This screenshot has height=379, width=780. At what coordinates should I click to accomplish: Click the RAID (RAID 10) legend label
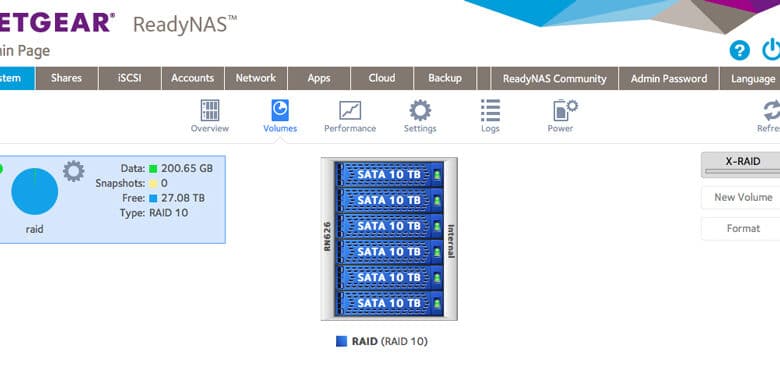pos(390,341)
